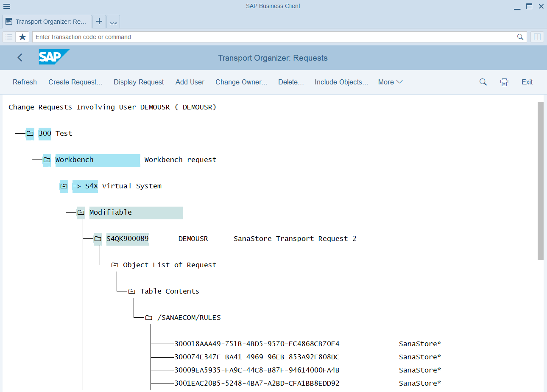Viewport: 547px width, 392px height.
Task: Collapse the S4X Virtual System folder
Action: pos(64,186)
